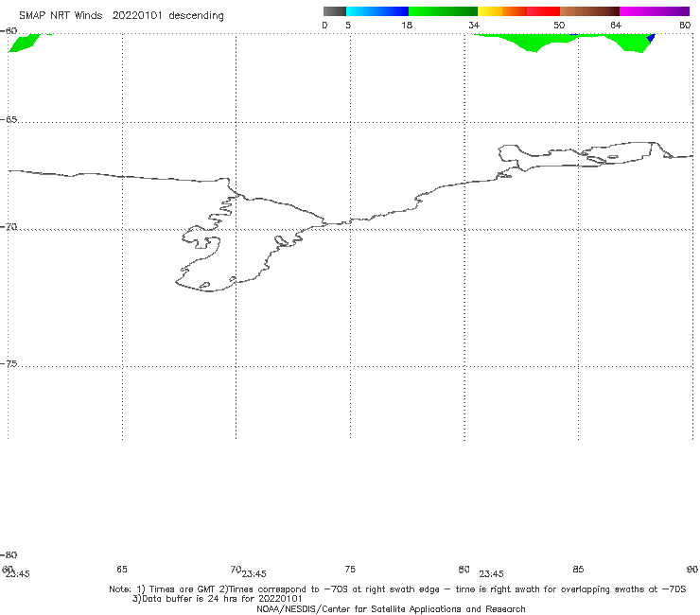
Task: Select the '-60' latitude label on the left axis
Action: (9, 31)
